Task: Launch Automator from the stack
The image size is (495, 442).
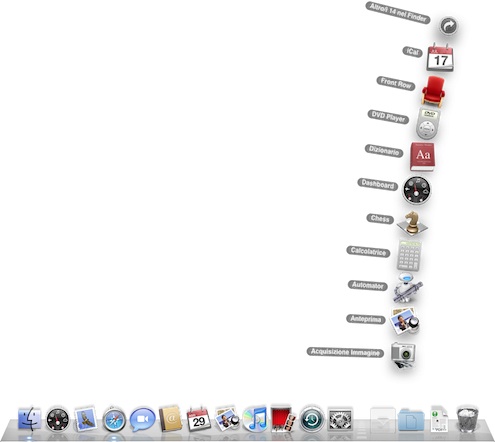Action: point(407,288)
